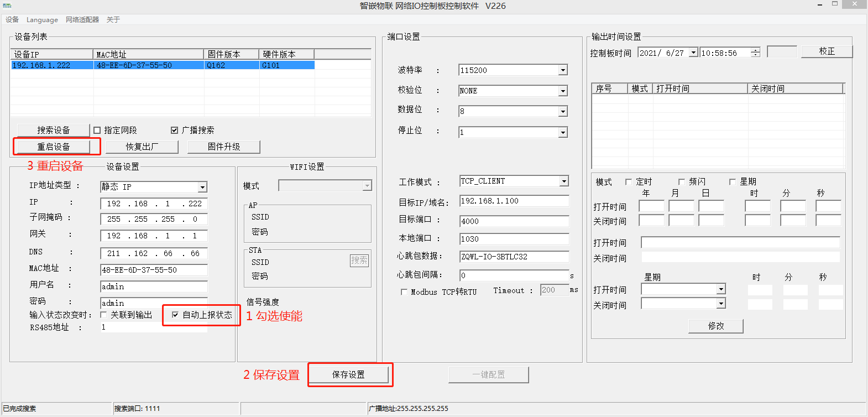Screen dimensions: 868x417
Task: Click the RS485地址 field
Action: click(154, 327)
